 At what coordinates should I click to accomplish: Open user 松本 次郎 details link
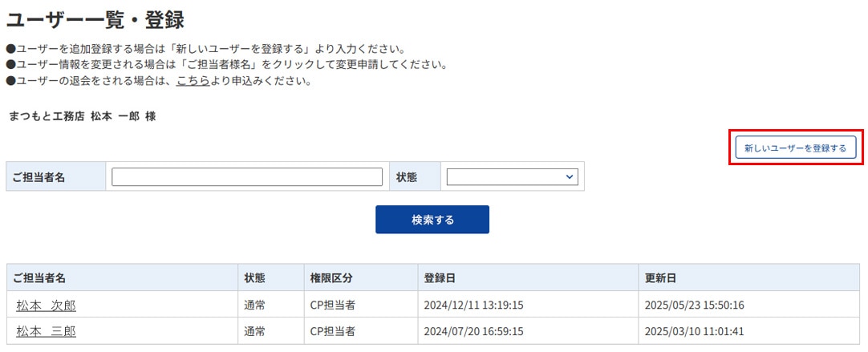(46, 305)
